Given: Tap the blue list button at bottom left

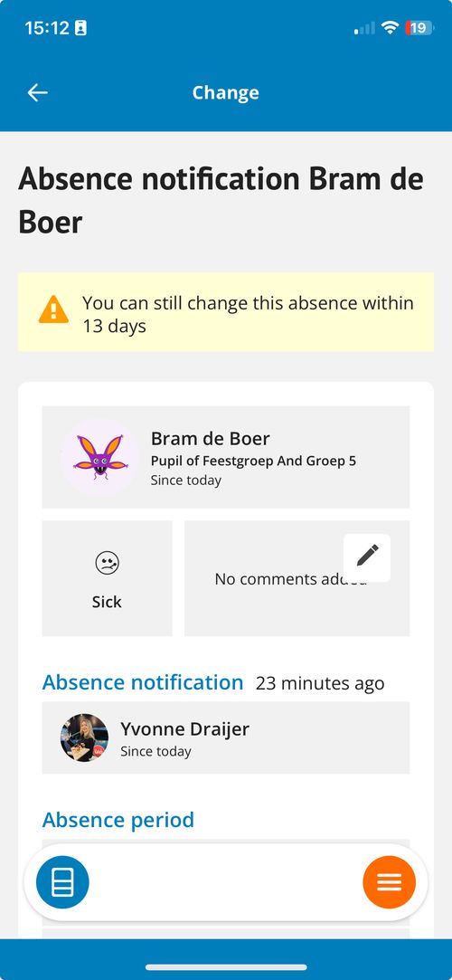Looking at the screenshot, I should pos(62,882).
